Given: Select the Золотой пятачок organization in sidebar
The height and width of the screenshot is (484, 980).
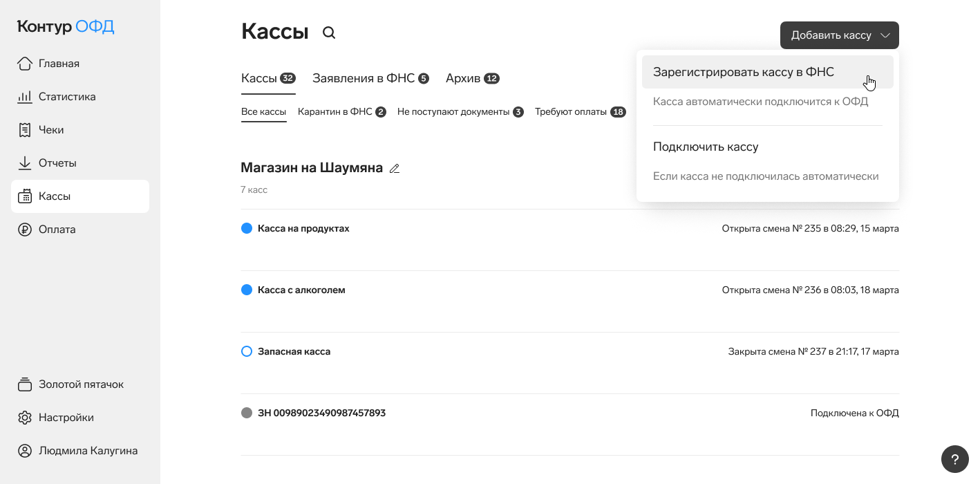Looking at the screenshot, I should (x=80, y=384).
